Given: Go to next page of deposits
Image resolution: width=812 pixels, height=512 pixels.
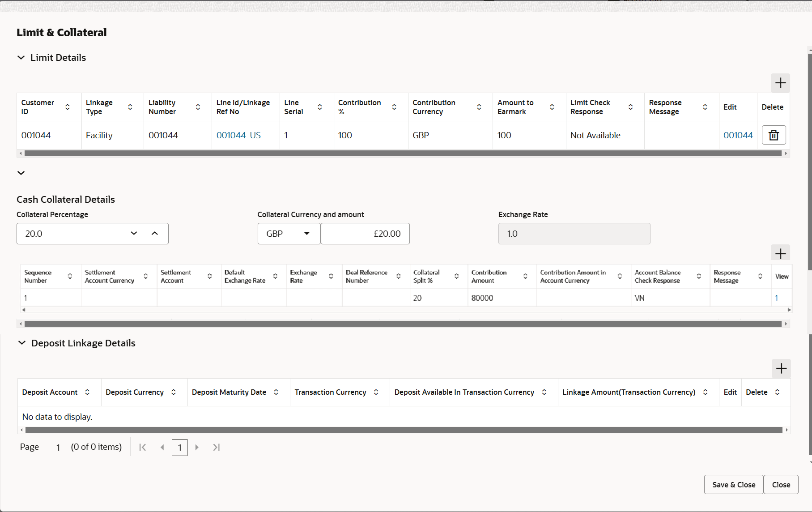Looking at the screenshot, I should coord(197,447).
